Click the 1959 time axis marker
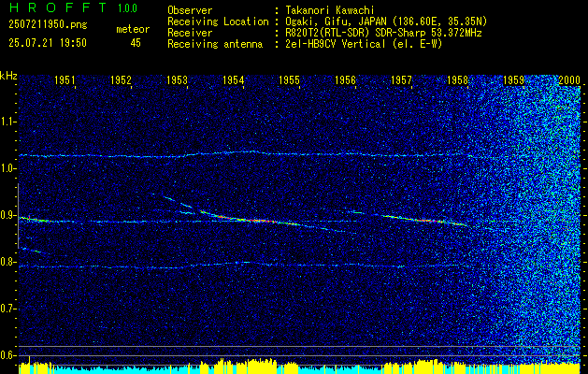The width and height of the screenshot is (588, 374). (513, 79)
